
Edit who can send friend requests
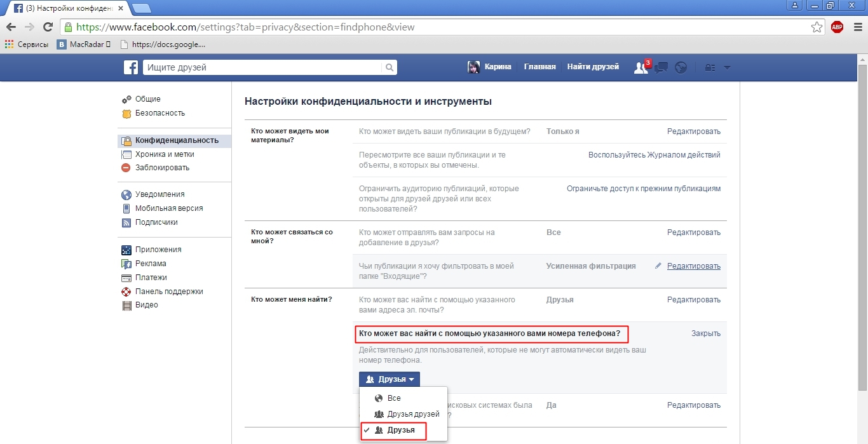[x=694, y=232]
